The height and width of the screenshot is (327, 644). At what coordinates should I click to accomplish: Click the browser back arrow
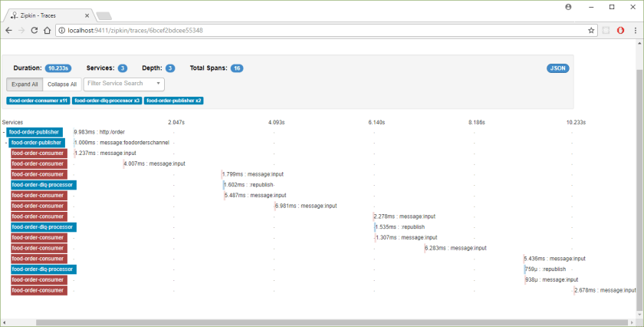[8, 30]
